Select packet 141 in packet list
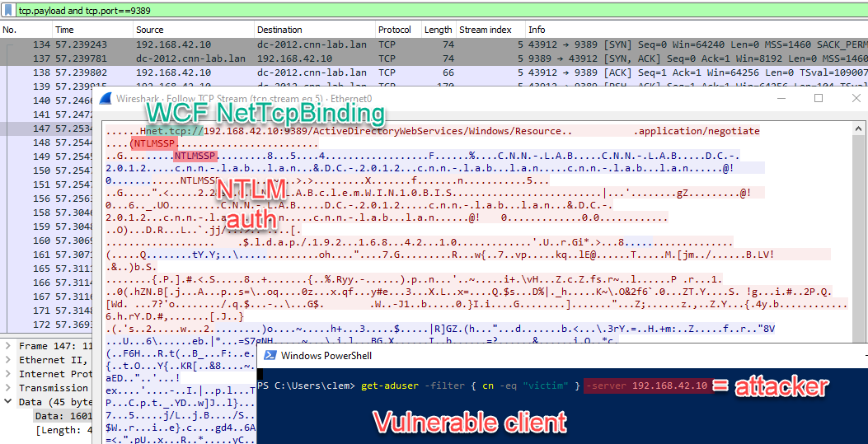Image resolution: width=868 pixels, height=444 pixels. point(47,114)
